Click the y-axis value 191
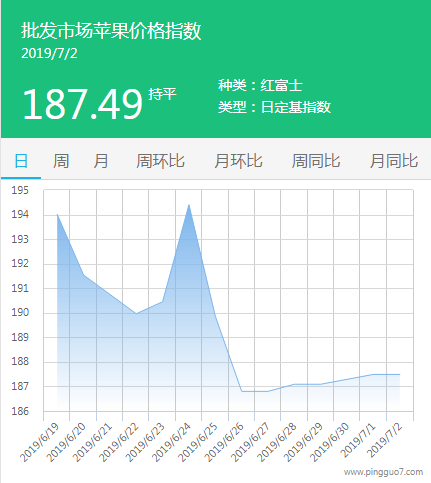Image resolution: width=431 pixels, height=483 pixels. pyautogui.click(x=20, y=288)
